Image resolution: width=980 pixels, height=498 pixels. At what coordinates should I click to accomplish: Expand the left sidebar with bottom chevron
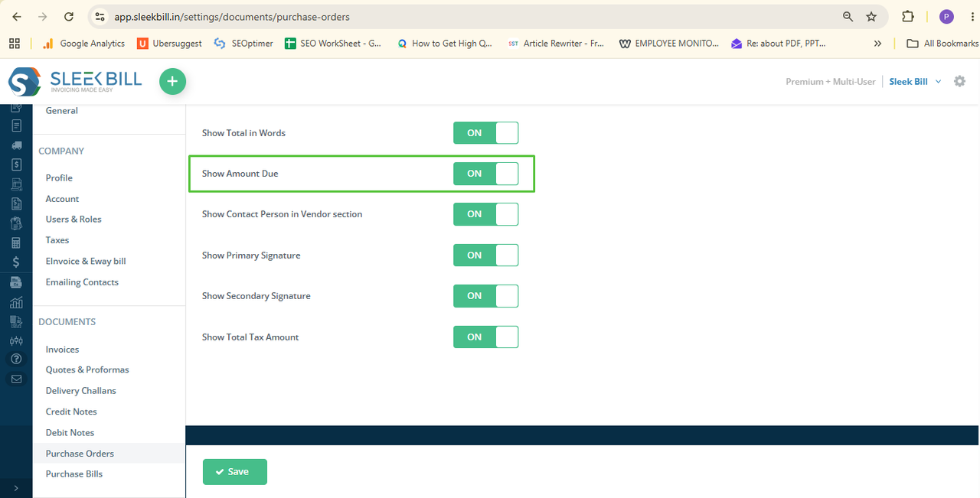tap(16, 487)
